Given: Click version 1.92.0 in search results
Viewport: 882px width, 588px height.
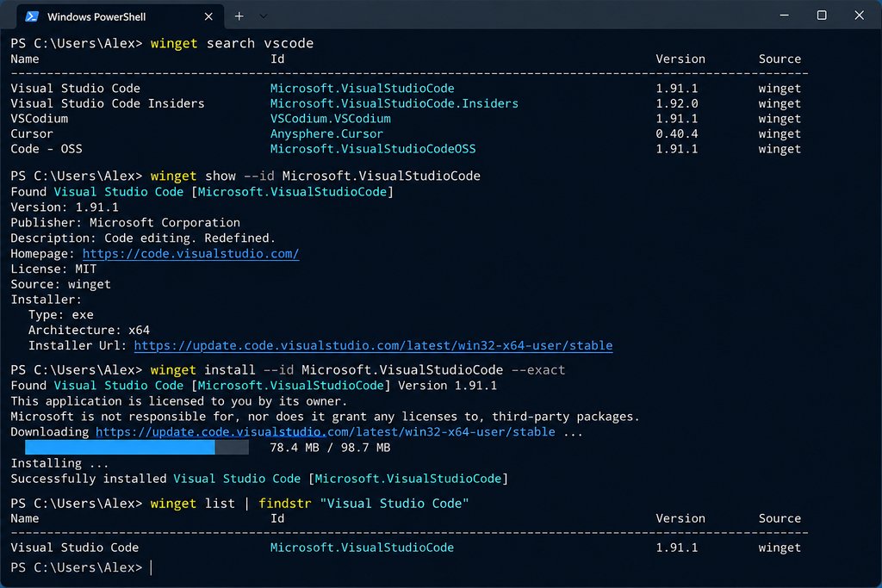Looking at the screenshot, I should click(677, 103).
